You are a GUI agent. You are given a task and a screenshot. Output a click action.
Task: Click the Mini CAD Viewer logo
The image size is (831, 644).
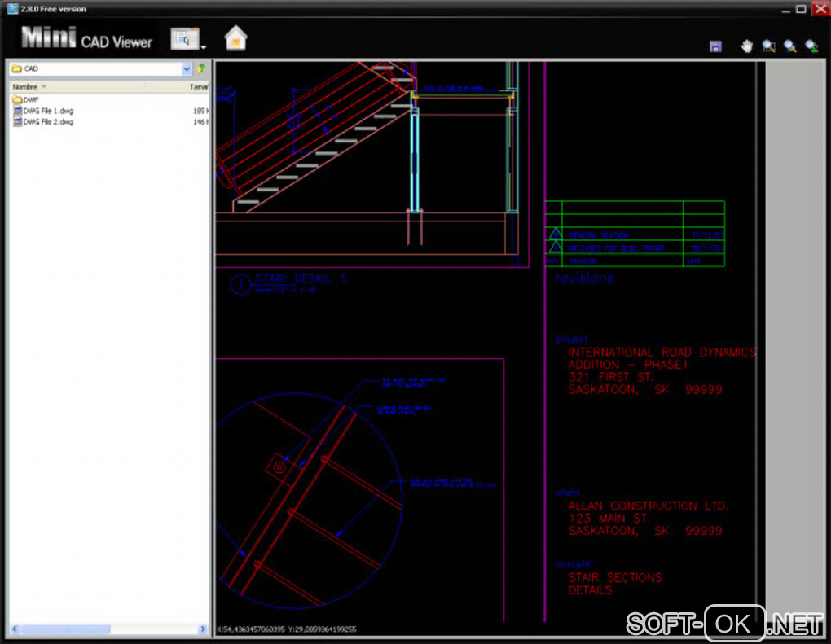(87, 38)
